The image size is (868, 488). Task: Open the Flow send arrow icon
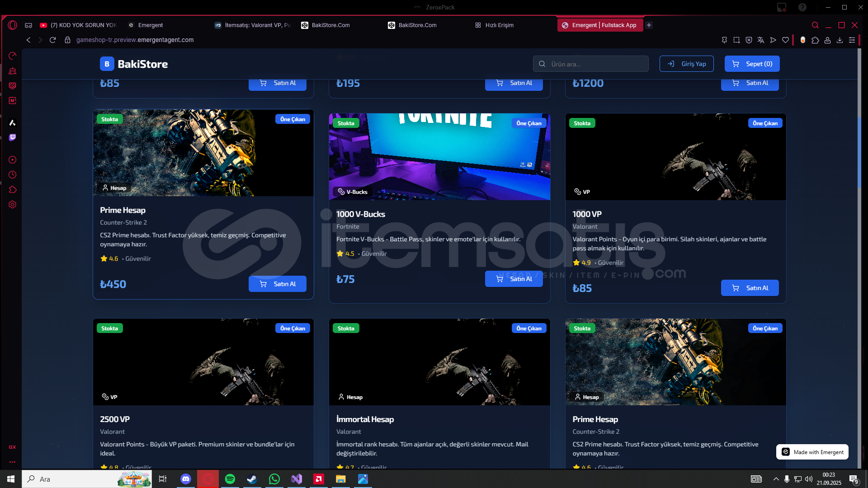coord(773,40)
